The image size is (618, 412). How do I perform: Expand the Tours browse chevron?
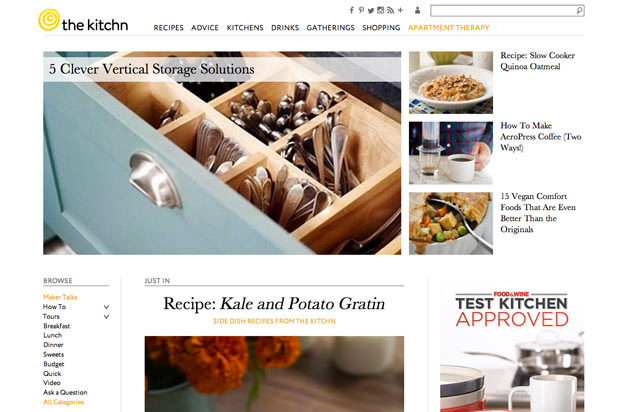(106, 317)
